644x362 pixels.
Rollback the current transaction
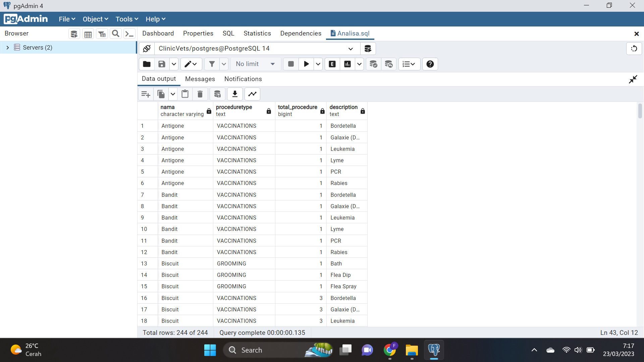(x=388, y=64)
